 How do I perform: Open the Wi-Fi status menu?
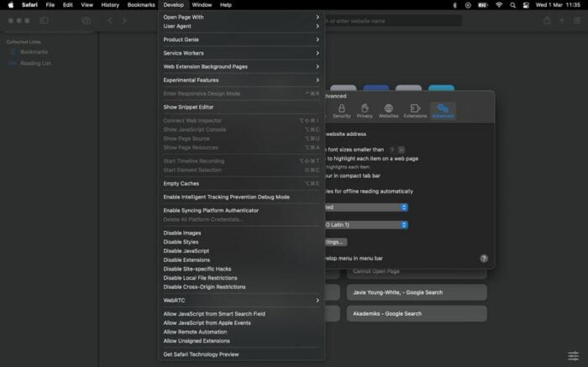pos(499,5)
